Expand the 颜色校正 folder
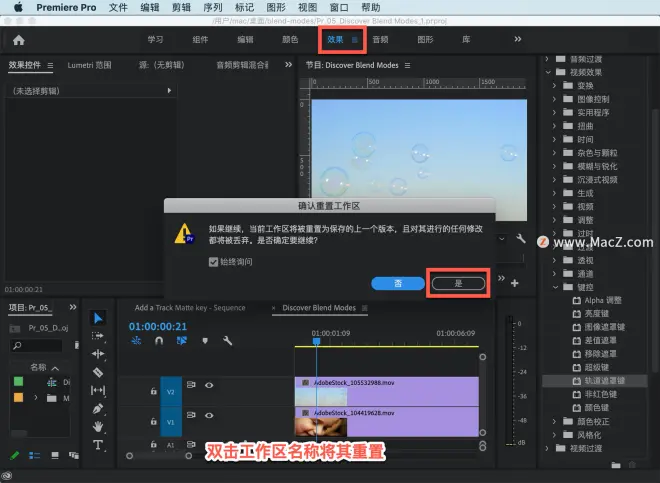Screen dimensions: 660x483 (554, 421)
